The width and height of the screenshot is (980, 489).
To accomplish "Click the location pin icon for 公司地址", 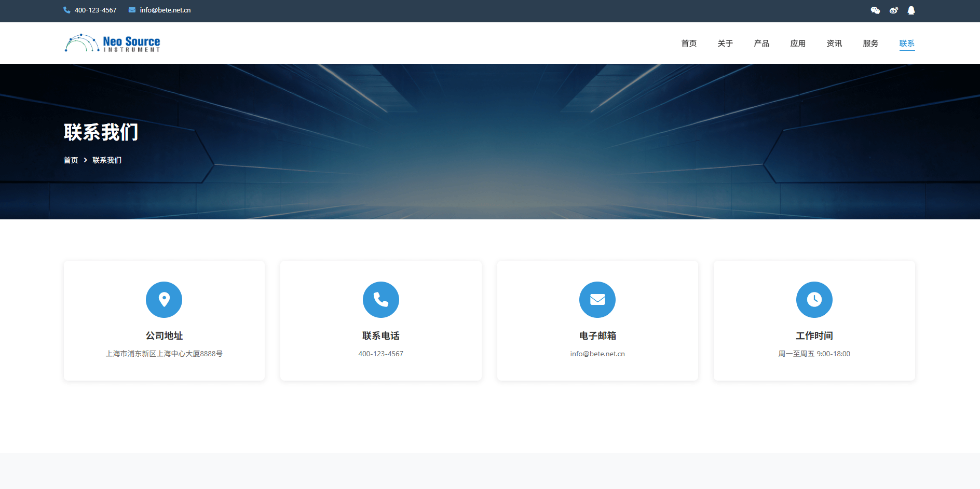I will tap(164, 300).
